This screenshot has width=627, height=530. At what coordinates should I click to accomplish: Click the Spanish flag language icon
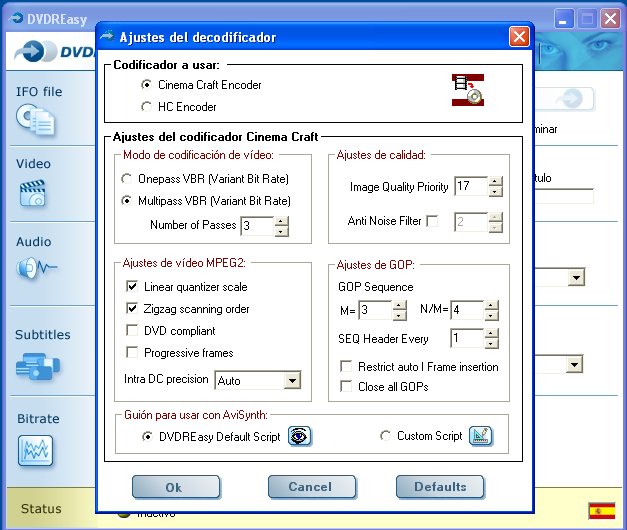point(601,511)
